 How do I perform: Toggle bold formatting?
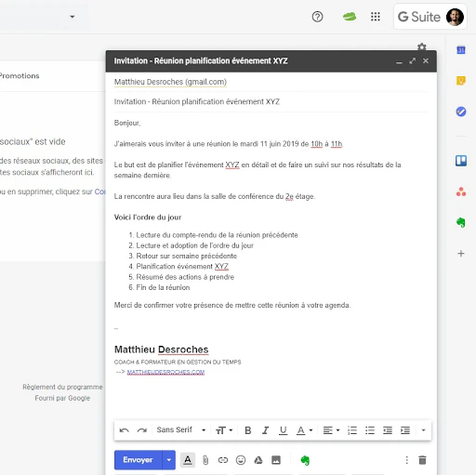click(x=247, y=430)
